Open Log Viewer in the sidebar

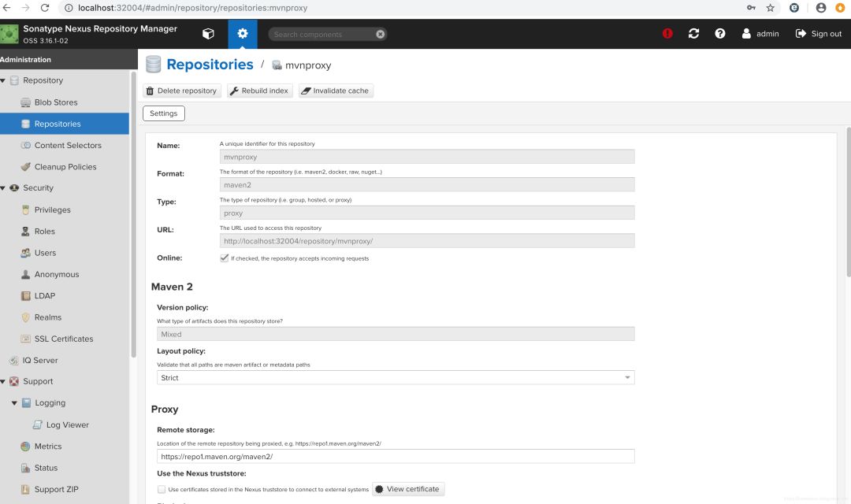[x=67, y=424]
